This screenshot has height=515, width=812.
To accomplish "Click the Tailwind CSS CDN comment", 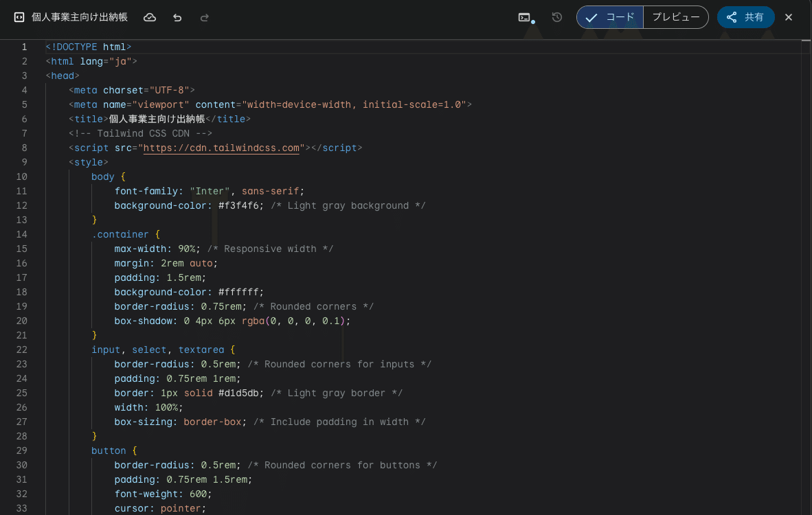I will [140, 133].
